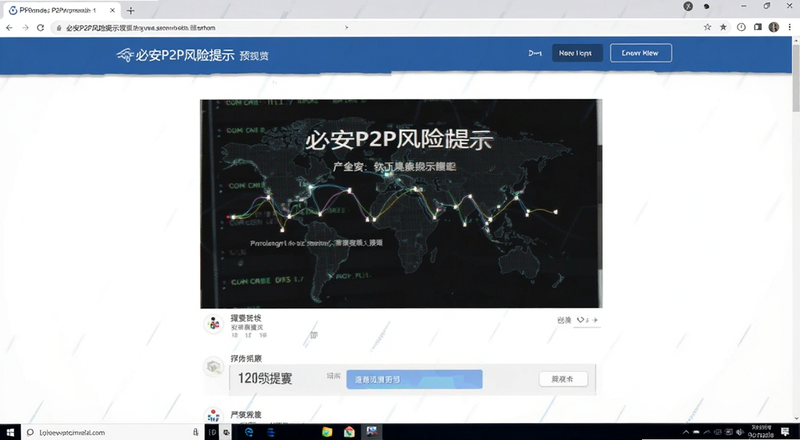The width and height of the screenshot is (800, 440).
Task: Open the taskbar clock and date
Action: point(759,432)
